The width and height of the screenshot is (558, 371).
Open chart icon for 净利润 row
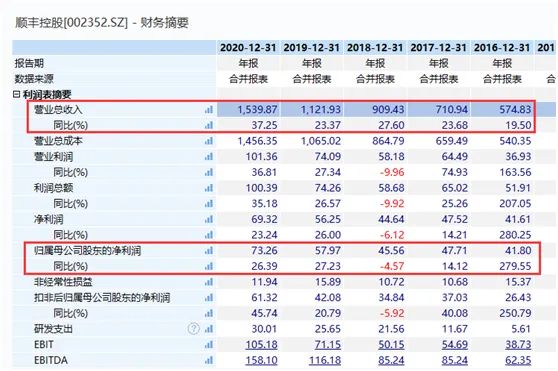click(x=209, y=219)
